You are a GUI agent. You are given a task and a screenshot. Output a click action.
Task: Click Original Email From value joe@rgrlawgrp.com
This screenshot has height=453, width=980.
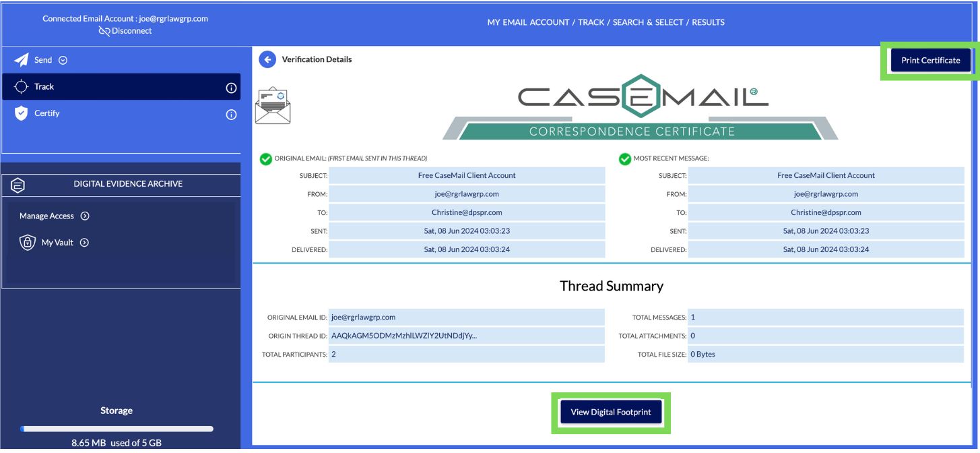(467, 194)
